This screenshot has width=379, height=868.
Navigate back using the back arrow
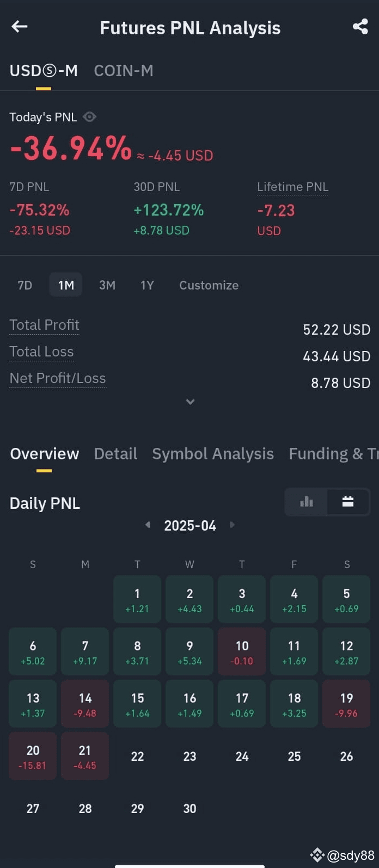click(x=19, y=26)
